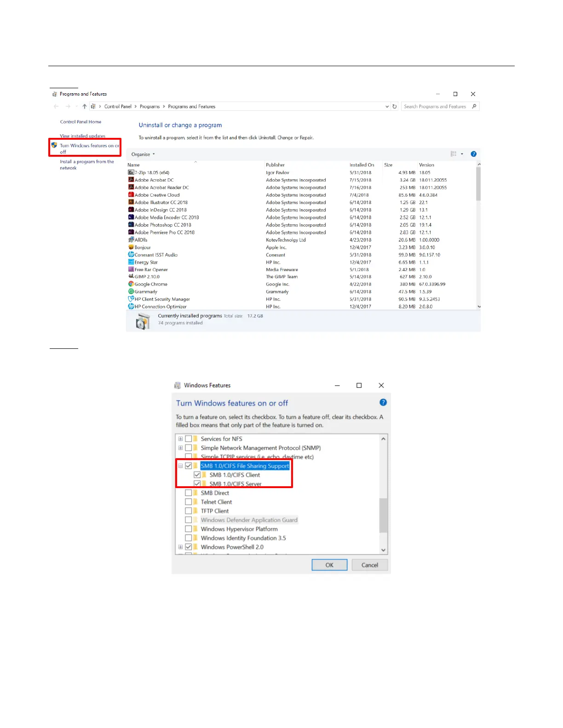Click Programs in the breadcrumb path

point(149,106)
